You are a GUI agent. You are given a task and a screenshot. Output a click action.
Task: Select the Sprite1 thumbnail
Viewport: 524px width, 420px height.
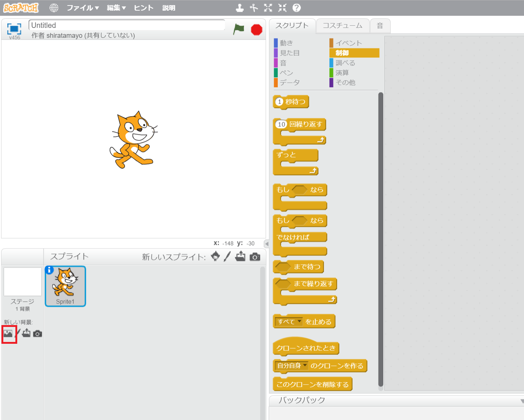(x=65, y=286)
